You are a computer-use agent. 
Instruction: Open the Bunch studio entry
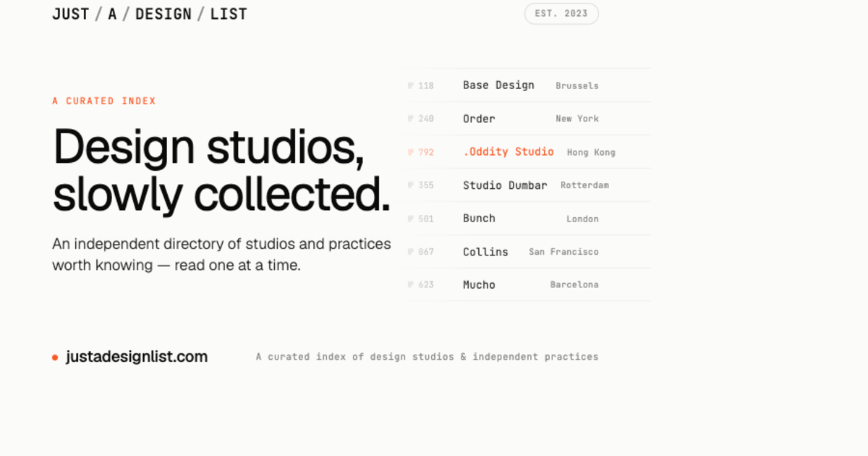click(x=479, y=219)
